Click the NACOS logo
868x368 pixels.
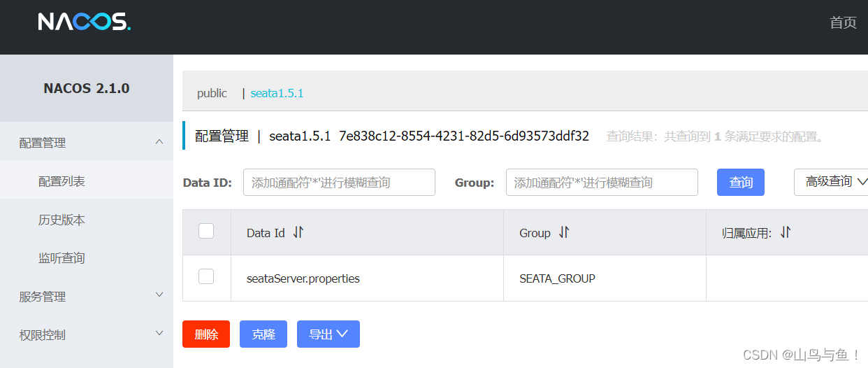(85, 22)
